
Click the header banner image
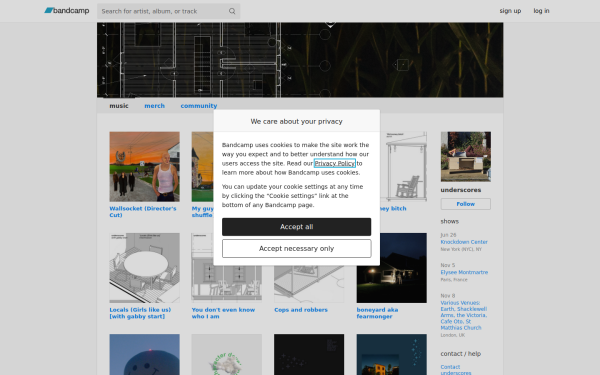point(300,60)
